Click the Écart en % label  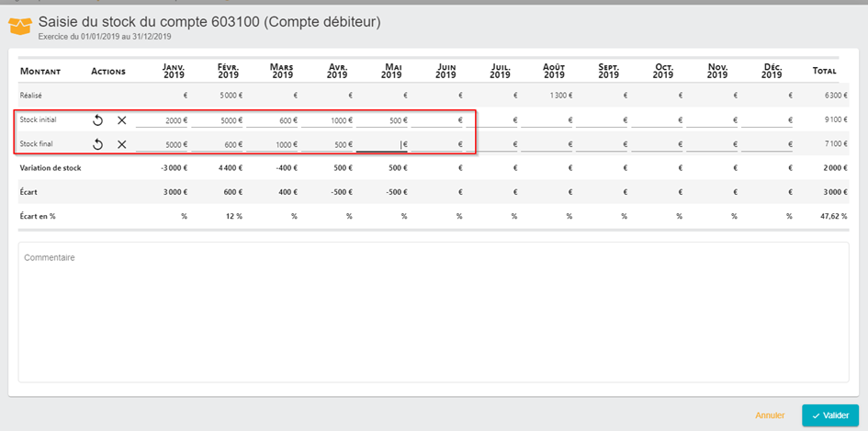(38, 216)
